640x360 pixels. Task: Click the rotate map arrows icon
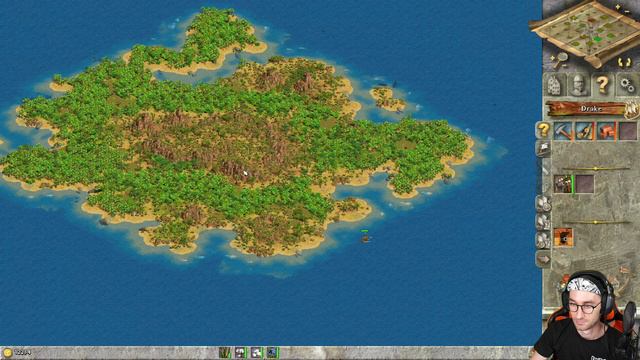[x=624, y=62]
